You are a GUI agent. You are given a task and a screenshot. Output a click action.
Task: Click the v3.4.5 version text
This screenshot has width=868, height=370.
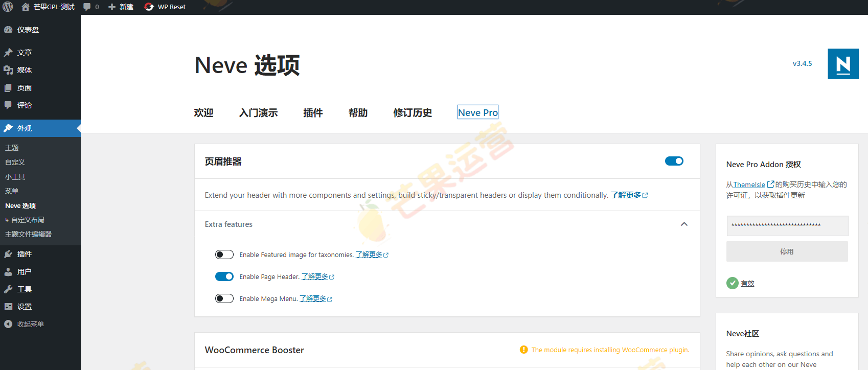[802, 64]
